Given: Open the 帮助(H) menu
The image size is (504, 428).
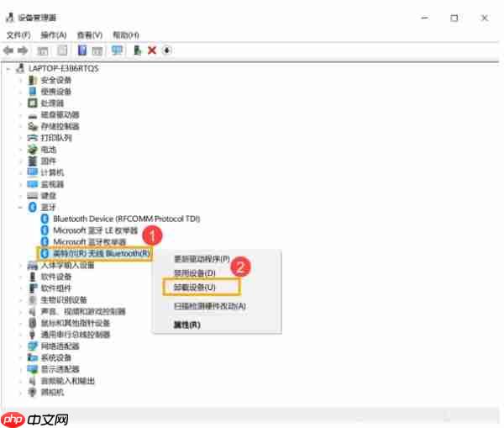Looking at the screenshot, I should [x=126, y=34].
